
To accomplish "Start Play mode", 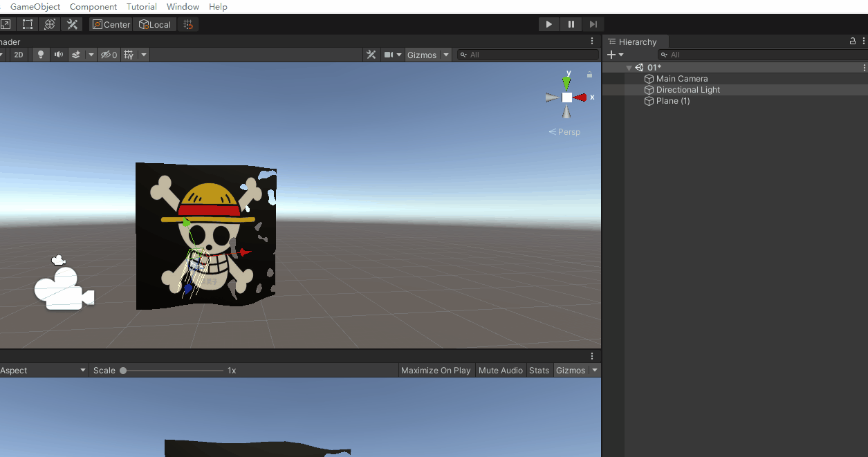I will click(549, 24).
